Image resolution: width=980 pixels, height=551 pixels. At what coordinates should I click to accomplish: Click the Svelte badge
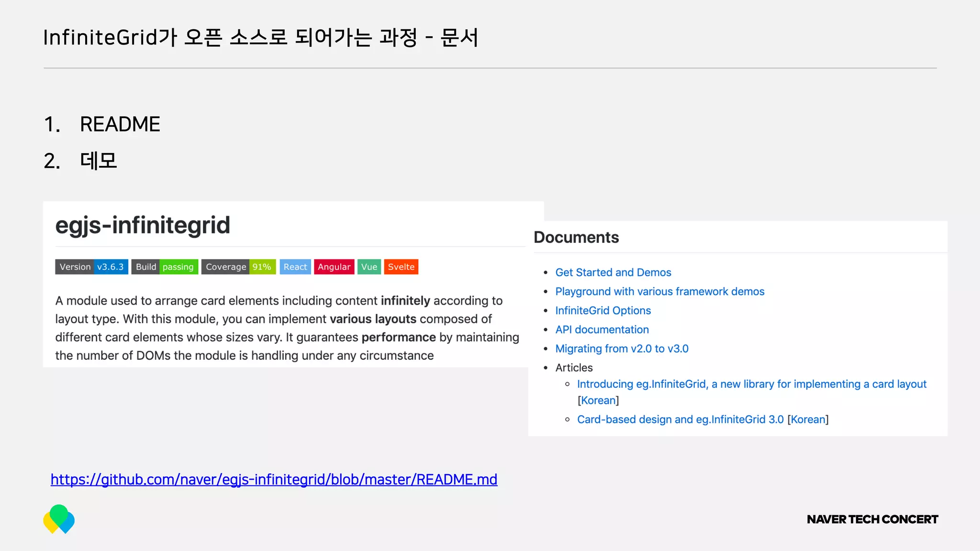pyautogui.click(x=401, y=267)
